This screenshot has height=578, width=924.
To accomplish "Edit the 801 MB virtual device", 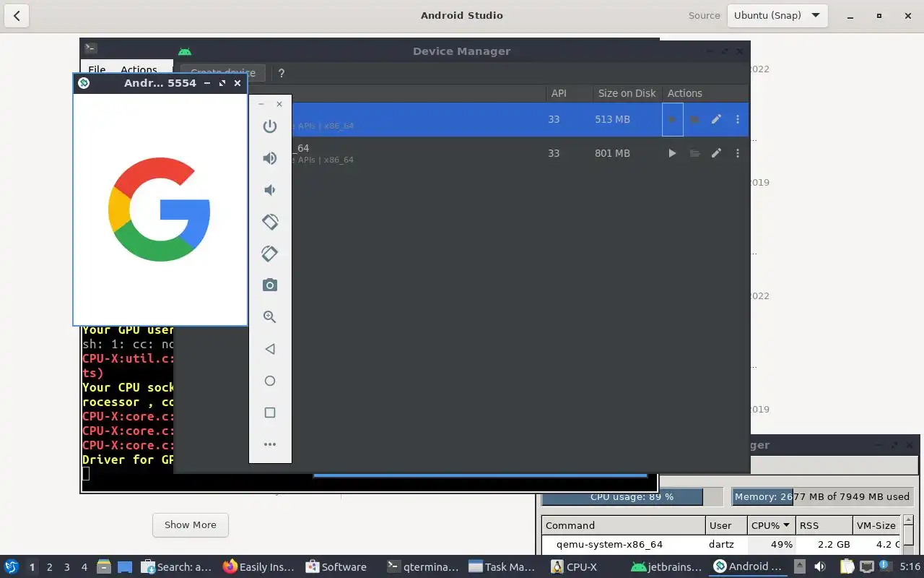I will (x=716, y=153).
